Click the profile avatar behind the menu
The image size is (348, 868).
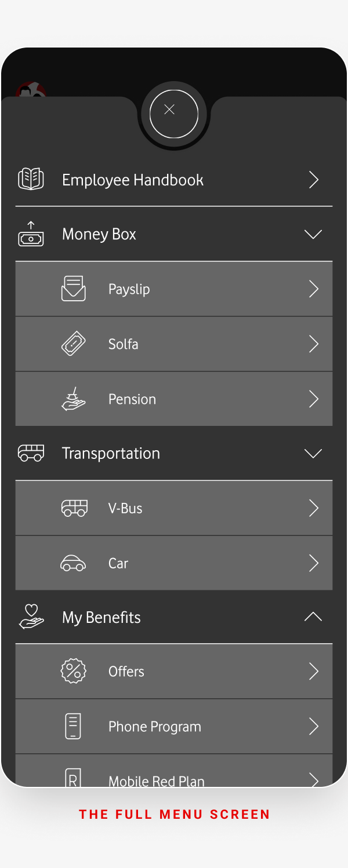31,89
